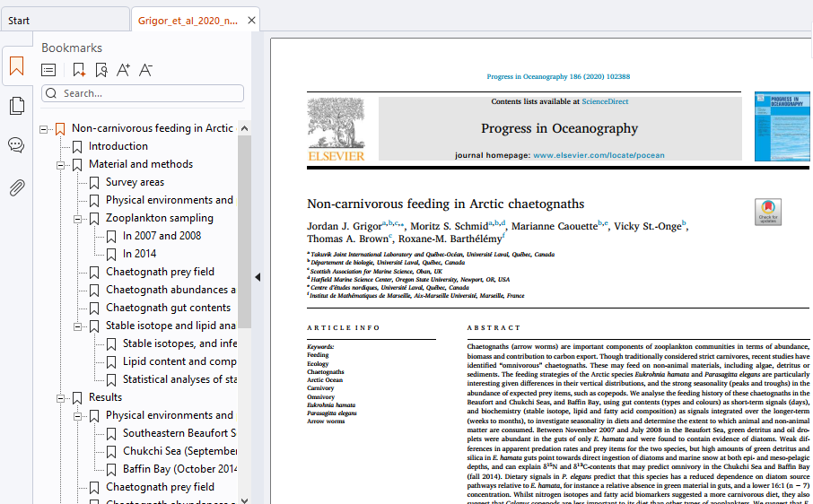Go to Southeastern Beaufort Sea bookmark
The width and height of the screenshot is (813, 504).
179,433
